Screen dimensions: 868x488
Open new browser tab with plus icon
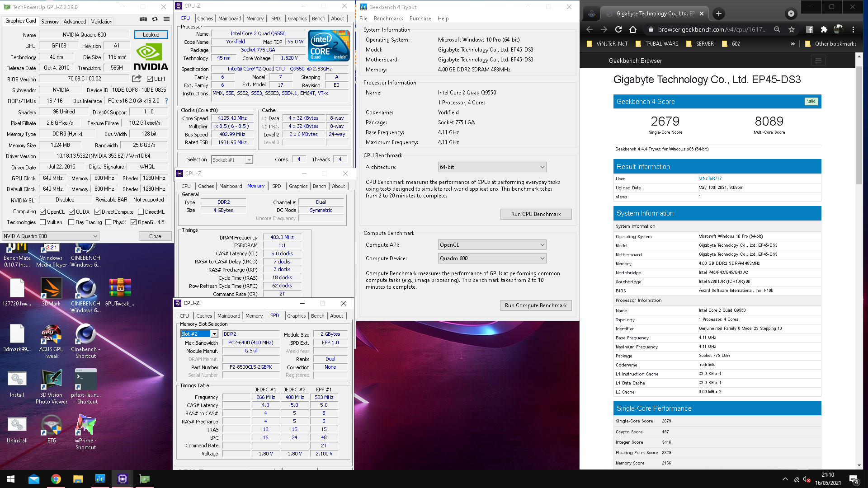coord(718,14)
